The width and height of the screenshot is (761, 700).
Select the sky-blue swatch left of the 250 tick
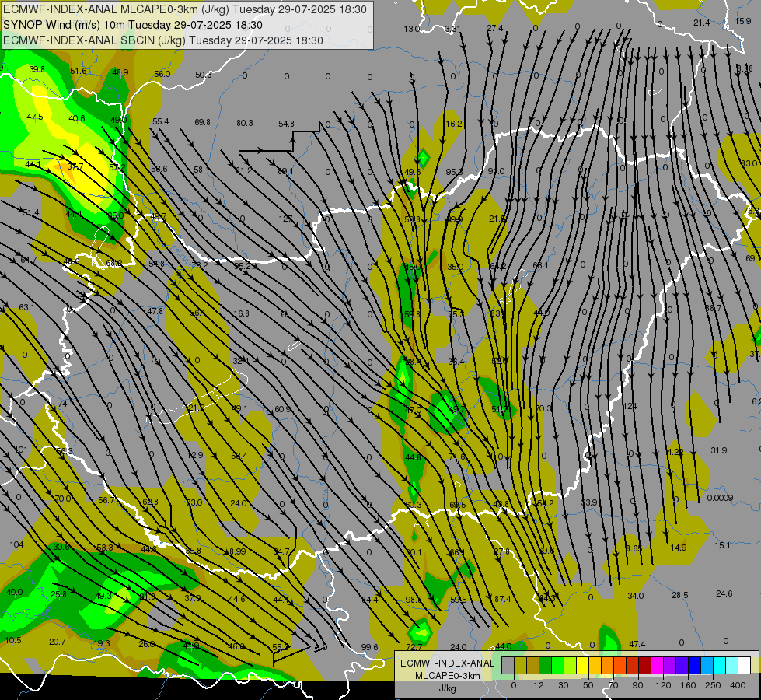click(707, 665)
